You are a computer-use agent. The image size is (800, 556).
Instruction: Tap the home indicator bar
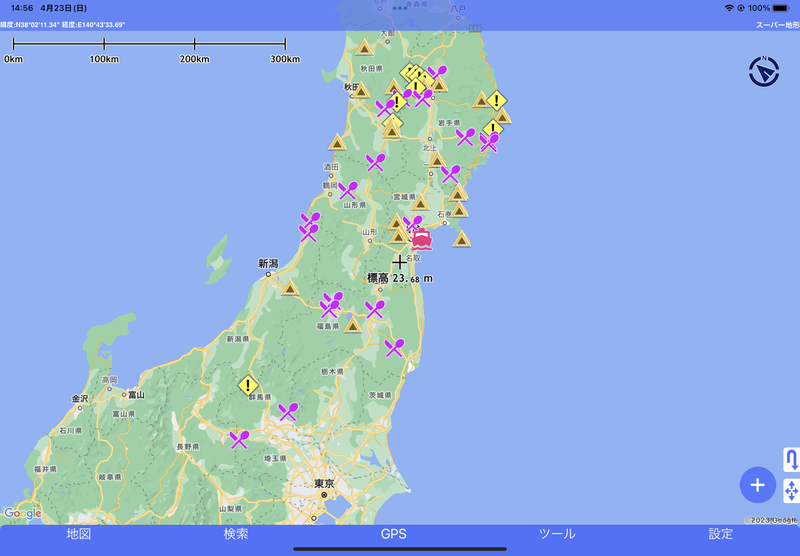(400, 549)
